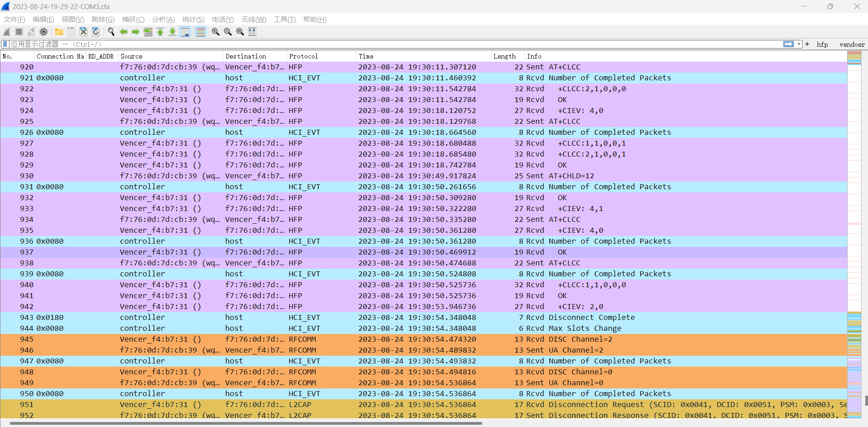Open the 工具(T) menu
868x427 pixels.
pos(285,20)
